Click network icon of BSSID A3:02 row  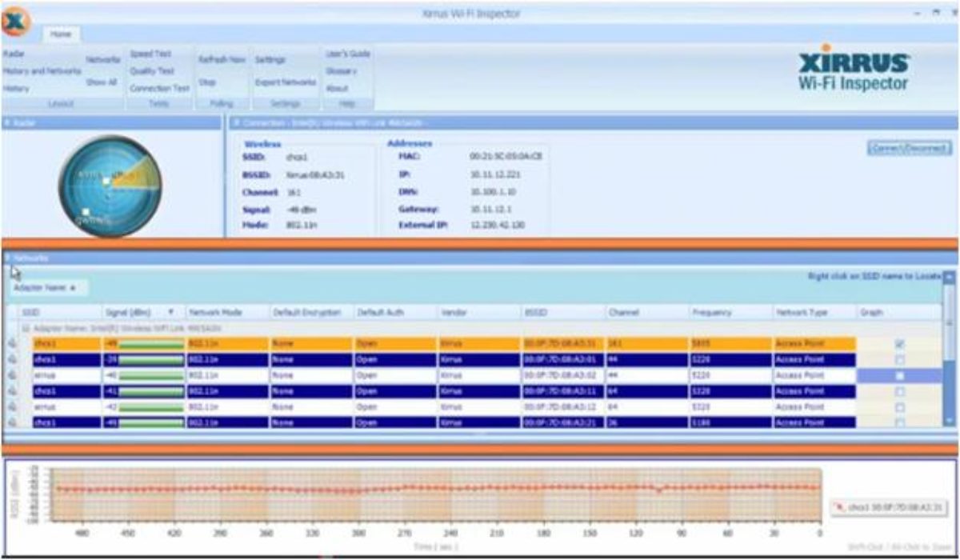click(x=12, y=375)
